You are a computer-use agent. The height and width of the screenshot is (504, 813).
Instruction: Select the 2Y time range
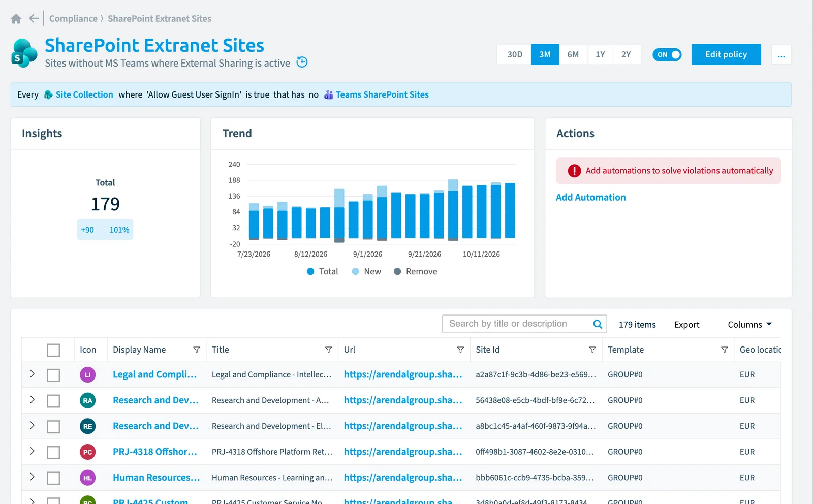coord(627,54)
